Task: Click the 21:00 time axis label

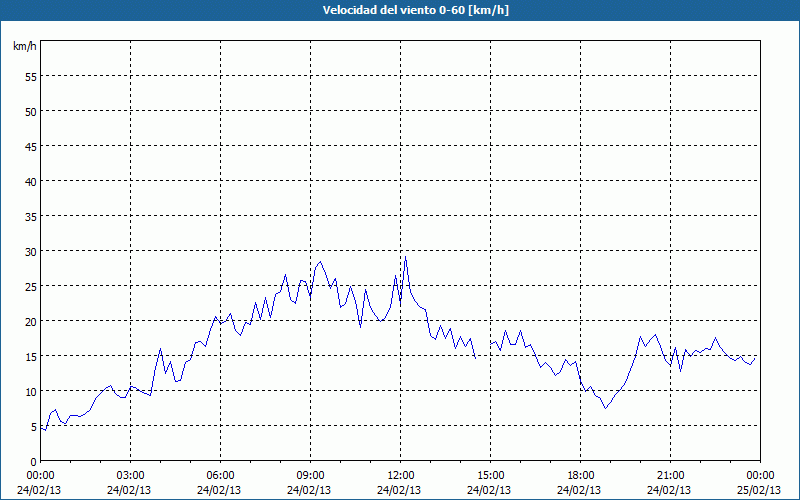Action: pos(670,476)
